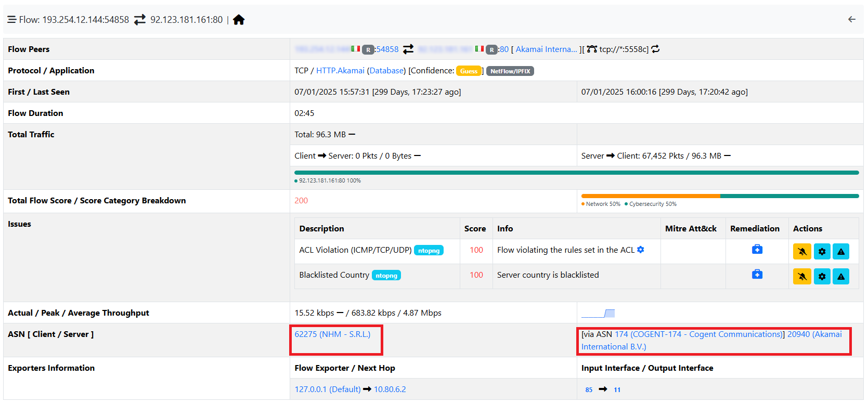The width and height of the screenshot is (868, 403).
Task: Open the HTTP.Akamai application link
Action: pos(340,71)
